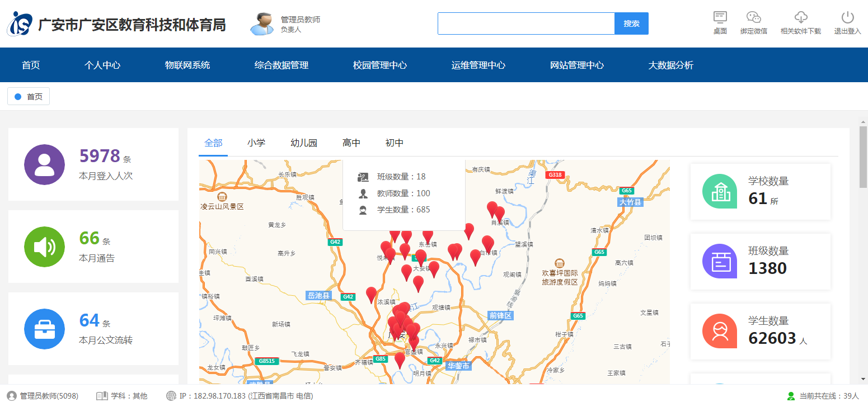Viewport: 868px width, 407px height.
Task: Click the 班级数量 icon in map popup
Action: click(363, 177)
